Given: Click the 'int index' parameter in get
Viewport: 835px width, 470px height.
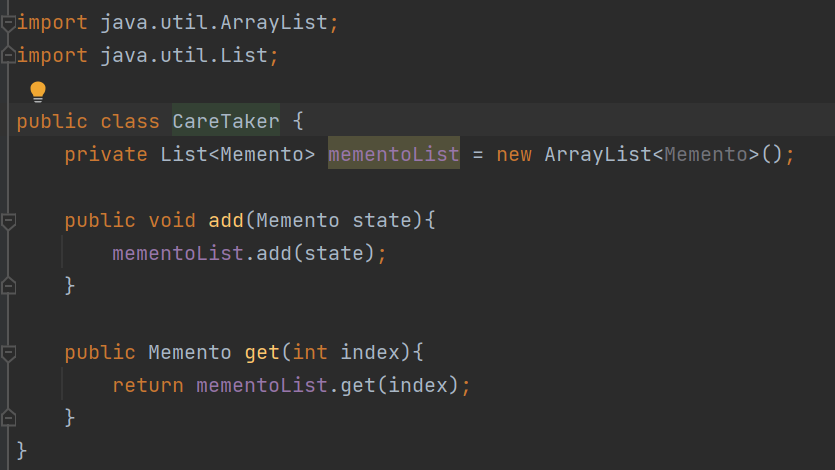Looking at the screenshot, I should pyautogui.click(x=346, y=352).
